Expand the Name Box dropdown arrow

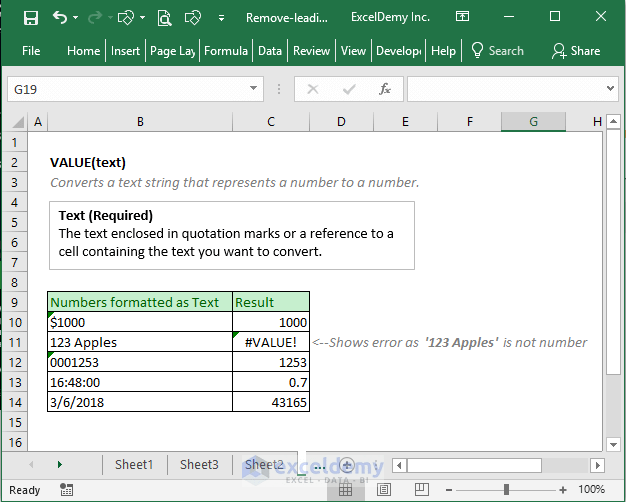click(x=254, y=88)
